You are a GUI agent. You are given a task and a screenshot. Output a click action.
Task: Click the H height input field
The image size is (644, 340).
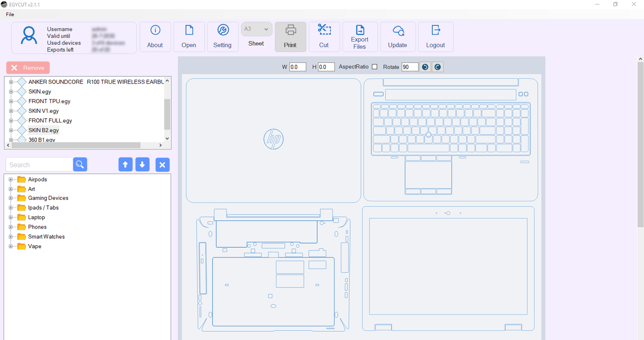click(x=326, y=67)
